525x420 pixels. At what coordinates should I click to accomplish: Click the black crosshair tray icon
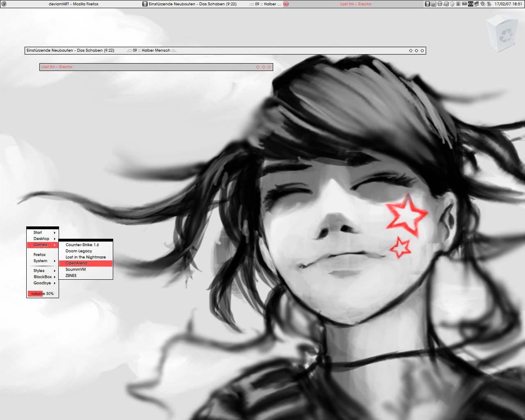click(470, 4)
